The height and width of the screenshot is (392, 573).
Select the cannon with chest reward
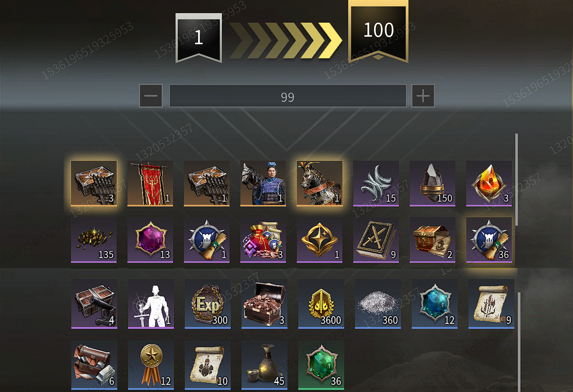point(94,304)
